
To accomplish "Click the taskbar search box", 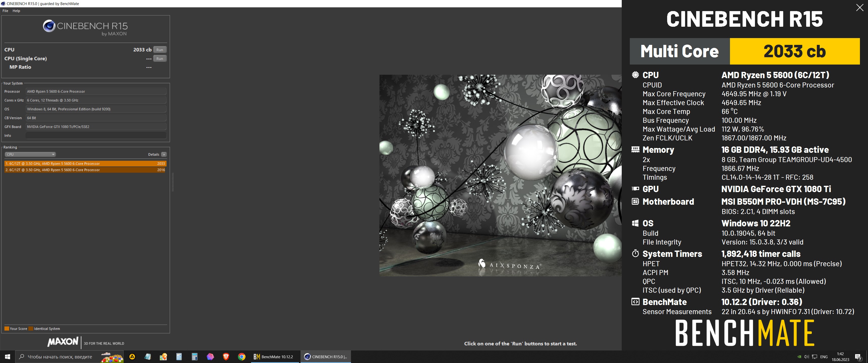I will pos(70,357).
